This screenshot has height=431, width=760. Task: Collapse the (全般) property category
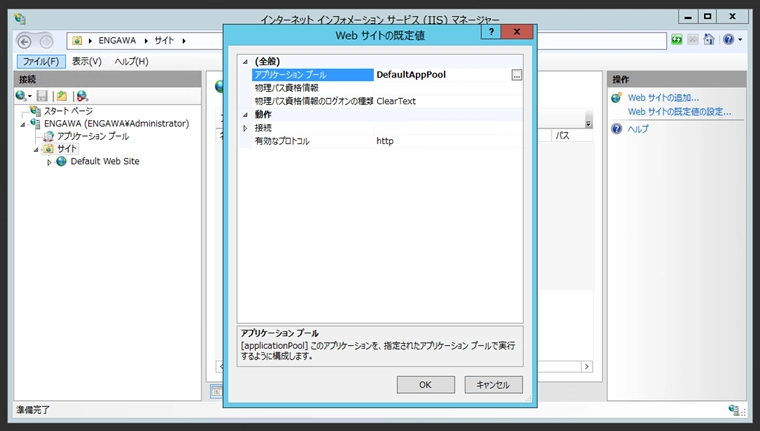pos(245,62)
